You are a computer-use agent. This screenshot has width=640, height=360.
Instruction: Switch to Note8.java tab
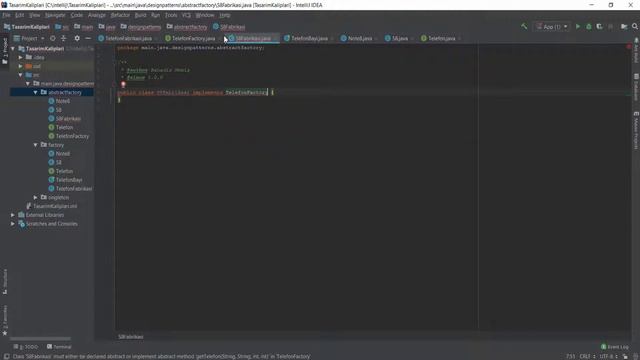coord(360,38)
